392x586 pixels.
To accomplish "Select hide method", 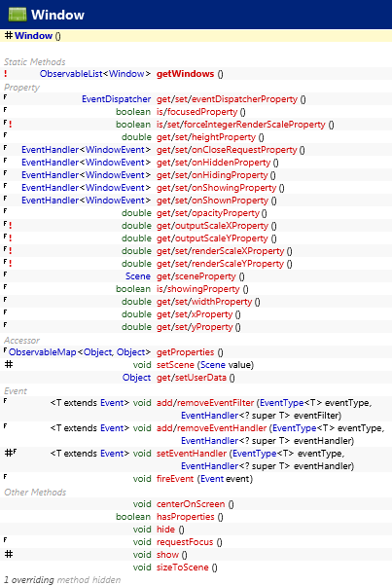I will tap(165, 530).
